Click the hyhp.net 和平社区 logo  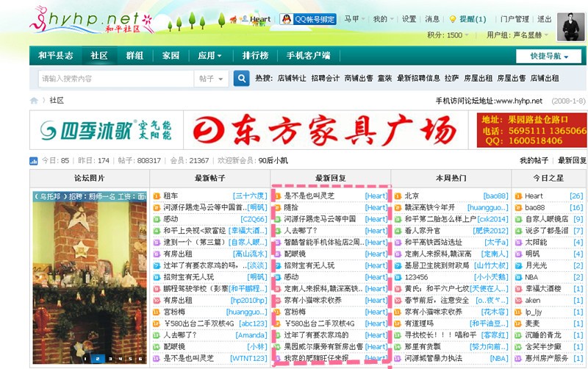click(91, 21)
